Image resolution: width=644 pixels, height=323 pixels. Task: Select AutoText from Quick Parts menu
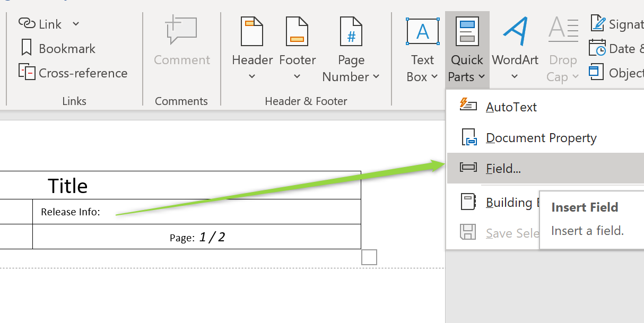[511, 107]
